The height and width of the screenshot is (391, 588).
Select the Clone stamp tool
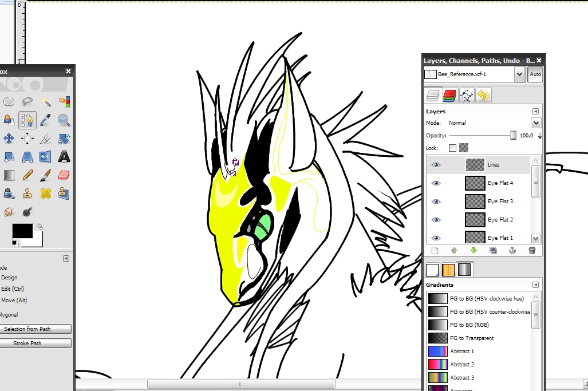(27, 193)
